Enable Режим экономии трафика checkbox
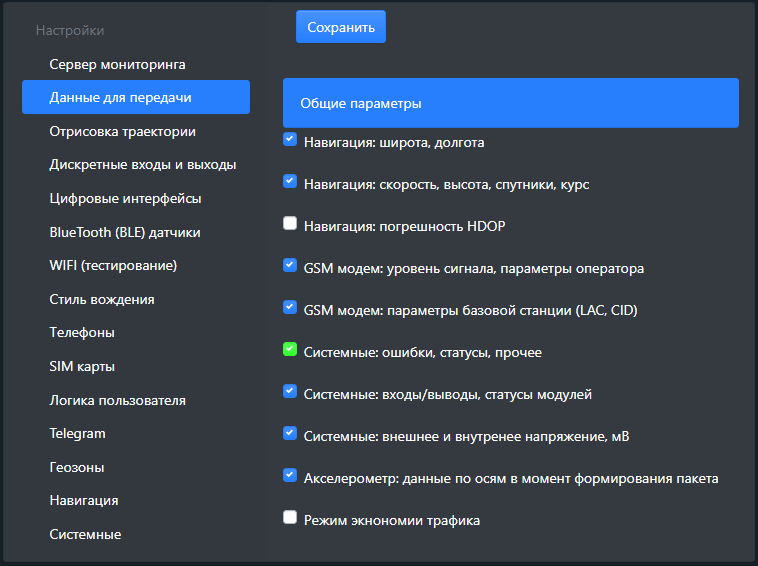The height and width of the screenshot is (566, 758). pos(290,518)
